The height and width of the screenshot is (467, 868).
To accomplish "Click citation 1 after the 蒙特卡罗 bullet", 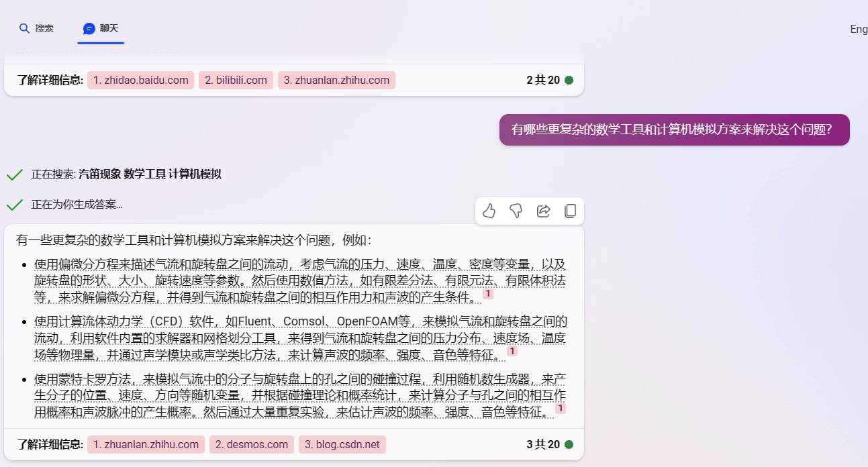I will click(x=561, y=408).
